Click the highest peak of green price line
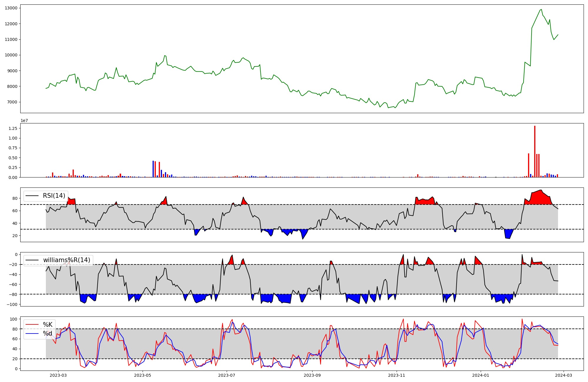Screen dimensions: 588x382 tap(541, 9)
